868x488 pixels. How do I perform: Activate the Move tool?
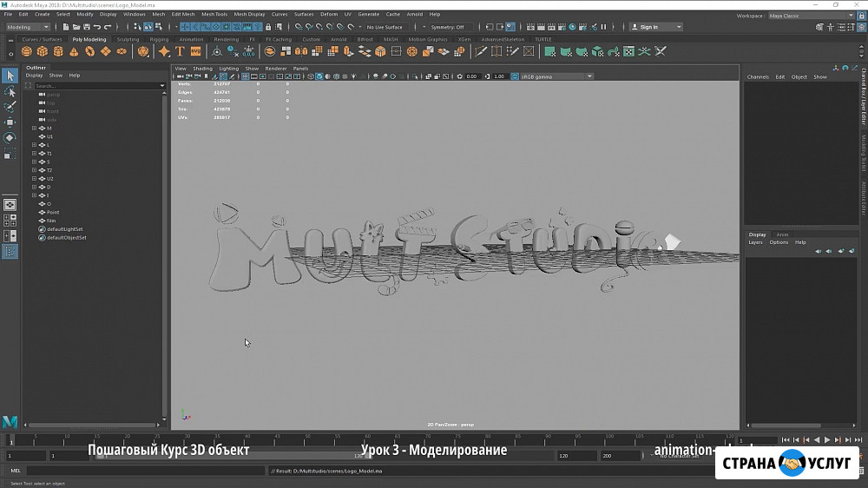click(x=10, y=122)
